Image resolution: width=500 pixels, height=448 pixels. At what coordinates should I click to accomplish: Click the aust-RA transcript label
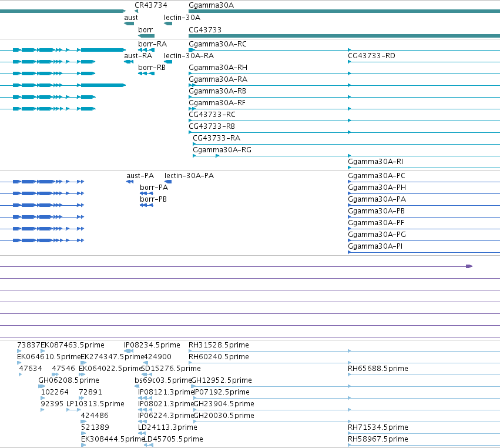click(138, 56)
